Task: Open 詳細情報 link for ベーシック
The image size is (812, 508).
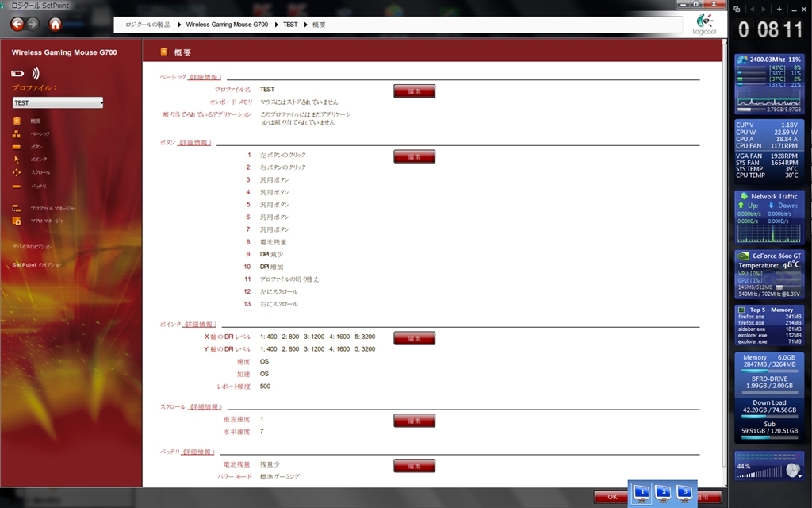Action: pos(205,77)
